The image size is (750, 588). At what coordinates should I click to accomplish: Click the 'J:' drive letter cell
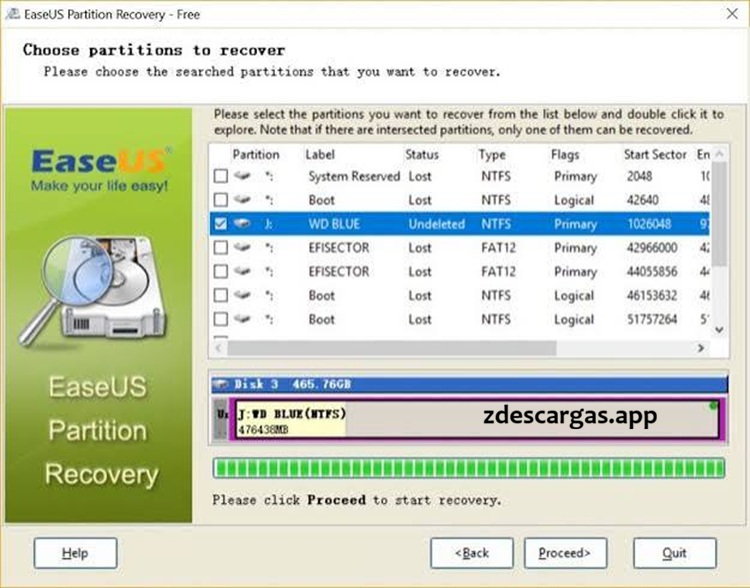click(268, 223)
